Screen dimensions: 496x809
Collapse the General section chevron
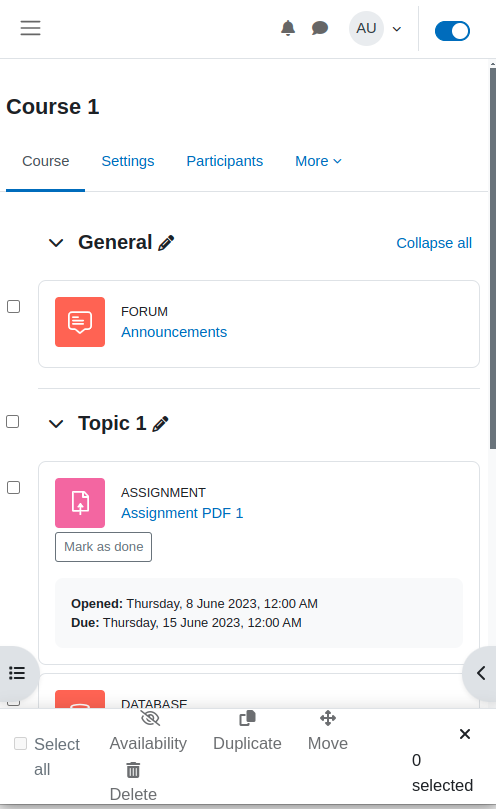(x=56, y=242)
